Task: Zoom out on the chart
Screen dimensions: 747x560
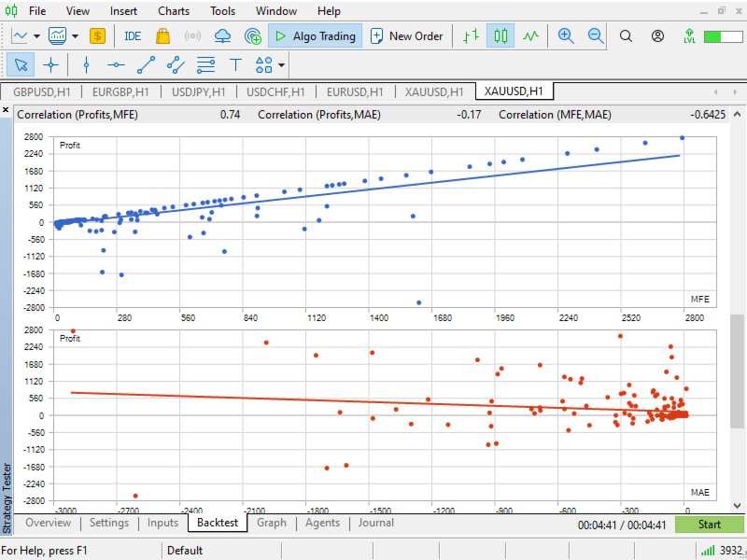Action: tap(596, 36)
